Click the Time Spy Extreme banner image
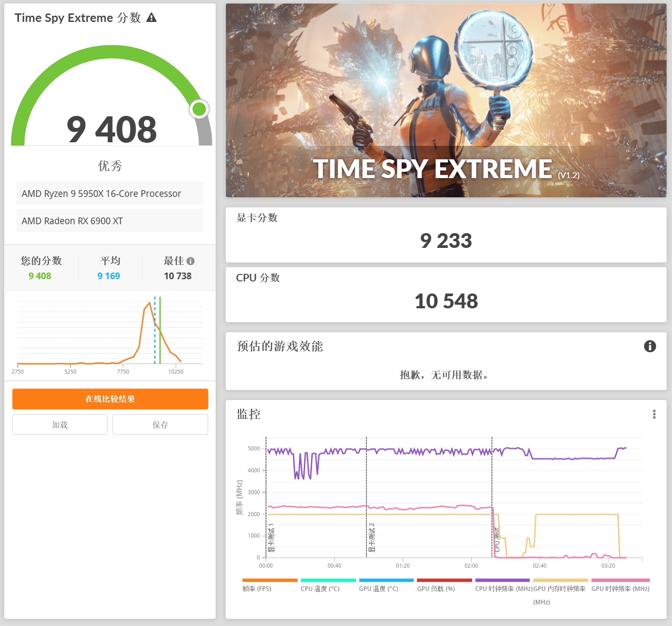The image size is (672, 626). click(x=446, y=100)
